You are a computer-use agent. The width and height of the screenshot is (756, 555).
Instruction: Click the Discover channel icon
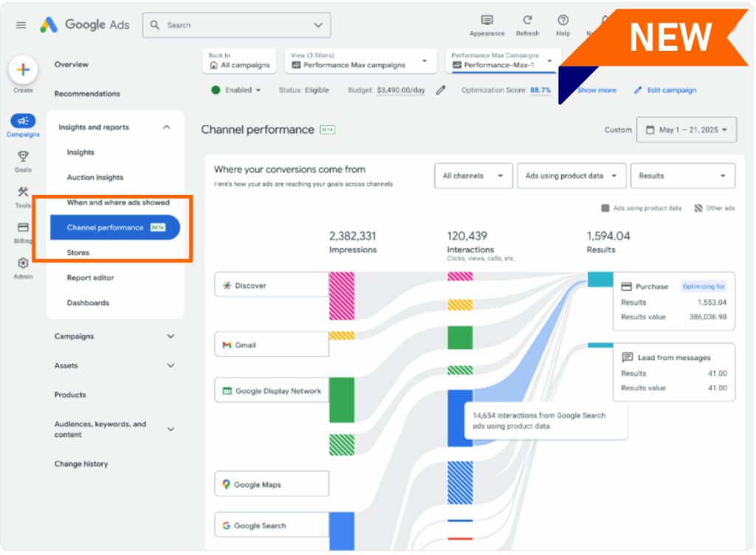coord(226,285)
